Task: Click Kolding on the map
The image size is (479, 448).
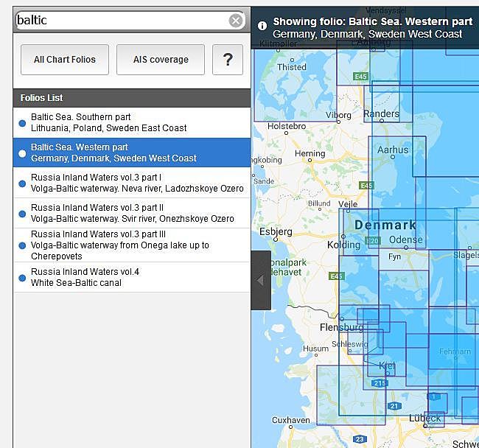Action: [343, 245]
